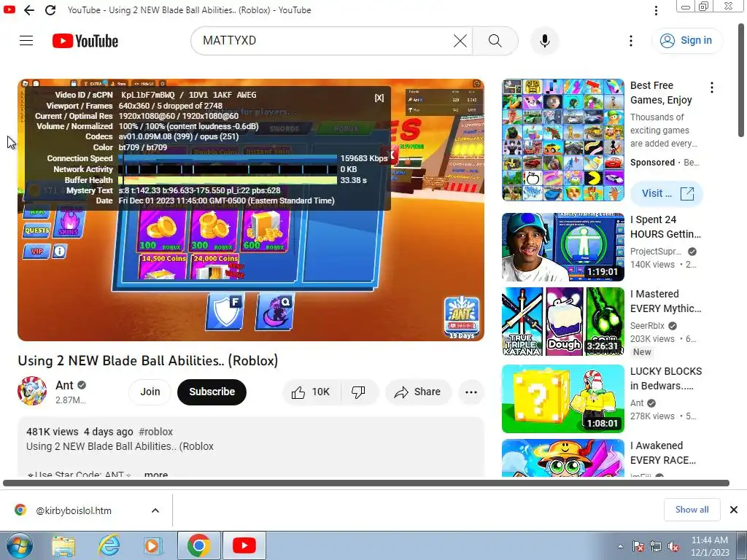Sign in to YouTube

click(686, 41)
